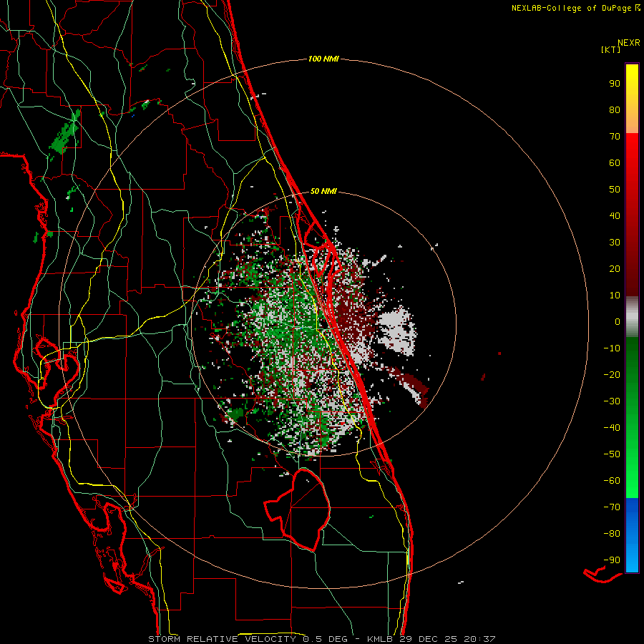The height and width of the screenshot is (644, 644).
Task: Click the -10 value on the velocity scale
Action: click(x=612, y=348)
